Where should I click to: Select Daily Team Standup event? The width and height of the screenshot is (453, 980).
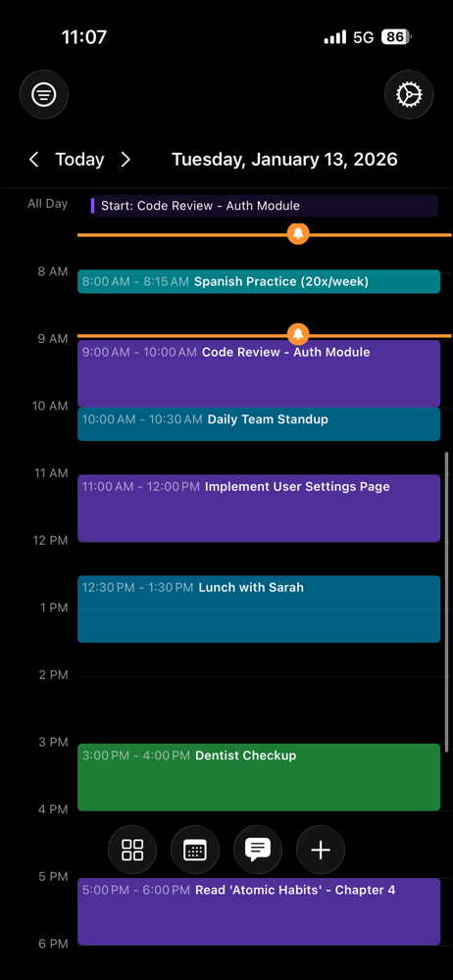point(259,423)
